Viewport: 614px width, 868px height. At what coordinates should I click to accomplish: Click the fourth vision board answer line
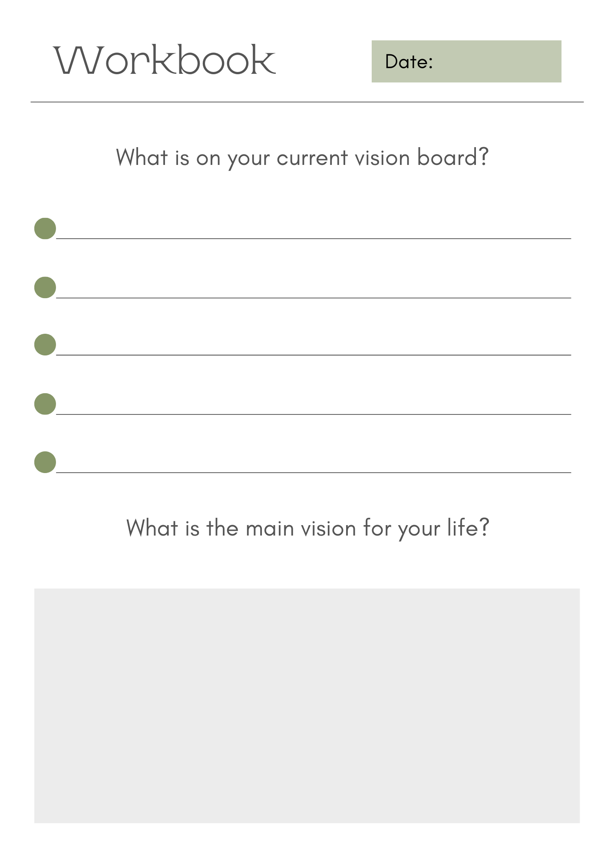314,414
